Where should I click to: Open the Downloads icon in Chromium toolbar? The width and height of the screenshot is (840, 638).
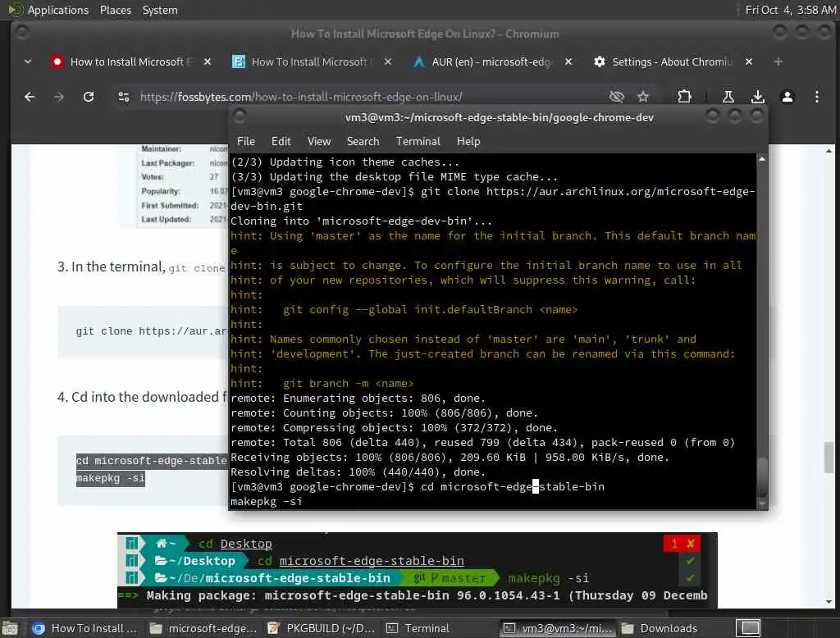tap(757, 97)
